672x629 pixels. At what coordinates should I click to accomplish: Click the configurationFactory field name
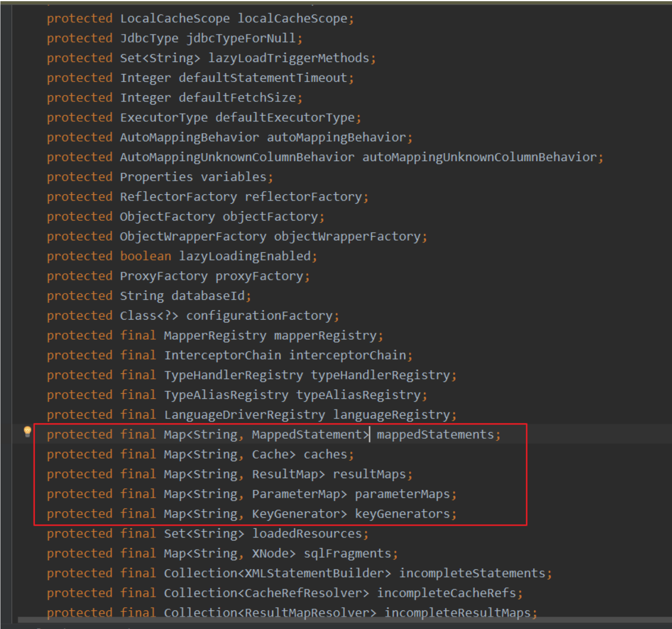point(259,316)
